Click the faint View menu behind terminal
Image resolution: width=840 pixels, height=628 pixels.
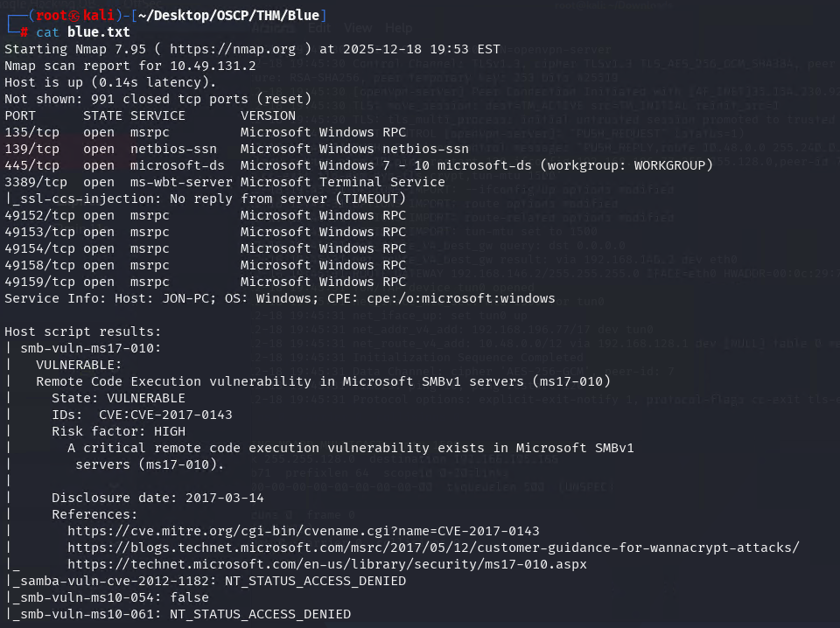pyautogui.click(x=358, y=28)
